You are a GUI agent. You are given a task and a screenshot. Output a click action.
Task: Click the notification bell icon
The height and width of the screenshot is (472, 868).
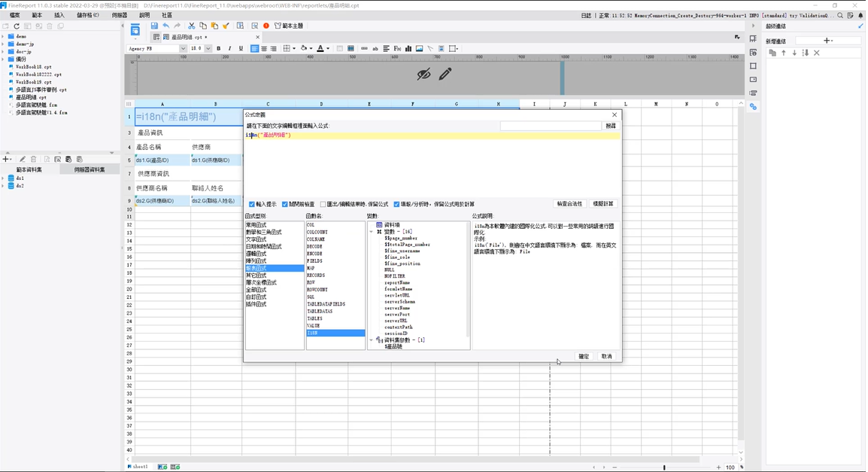pyautogui.click(x=860, y=16)
